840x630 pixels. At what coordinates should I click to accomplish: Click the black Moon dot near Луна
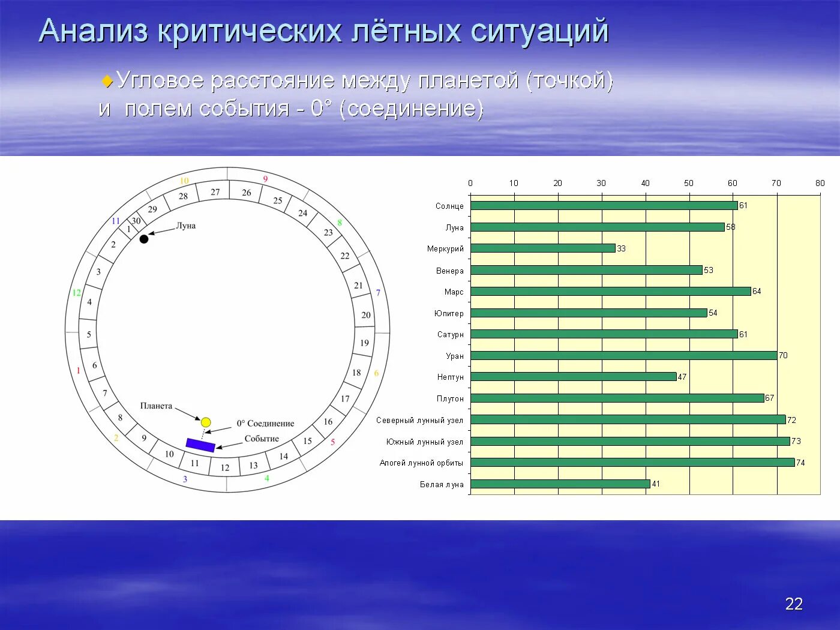pyautogui.click(x=144, y=239)
